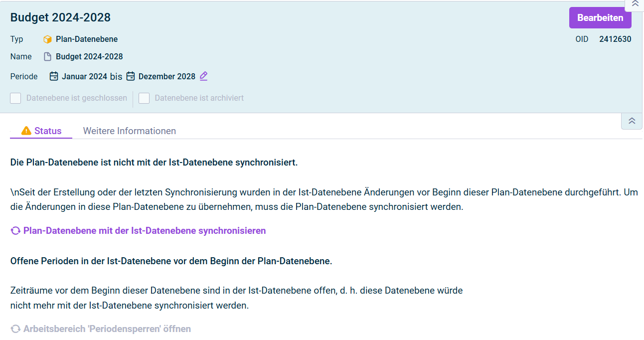The height and width of the screenshot is (340, 644).
Task: Click the greyed sync icon before 'Periodensperren' link
Action: pos(15,329)
